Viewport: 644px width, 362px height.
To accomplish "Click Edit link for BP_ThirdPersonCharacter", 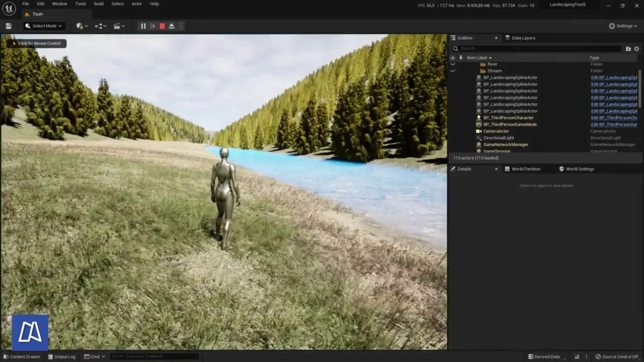I will point(614,118).
